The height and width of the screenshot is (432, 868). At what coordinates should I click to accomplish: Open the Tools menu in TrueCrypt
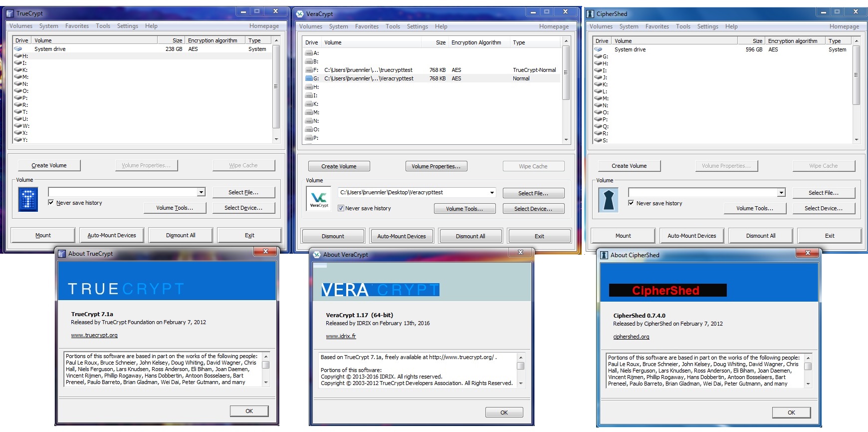(103, 26)
